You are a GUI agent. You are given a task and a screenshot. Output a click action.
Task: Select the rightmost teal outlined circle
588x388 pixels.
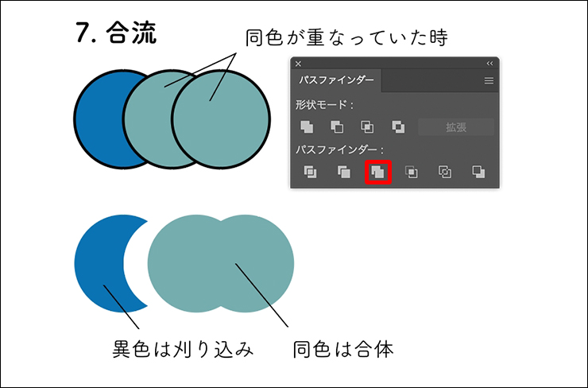click(221, 119)
